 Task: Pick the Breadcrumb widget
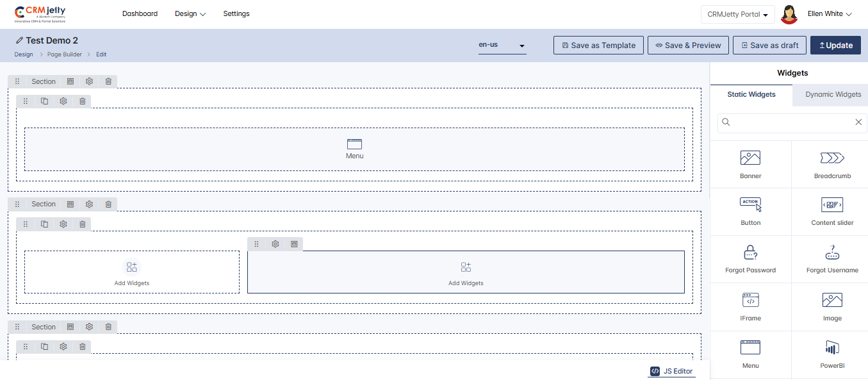click(832, 158)
